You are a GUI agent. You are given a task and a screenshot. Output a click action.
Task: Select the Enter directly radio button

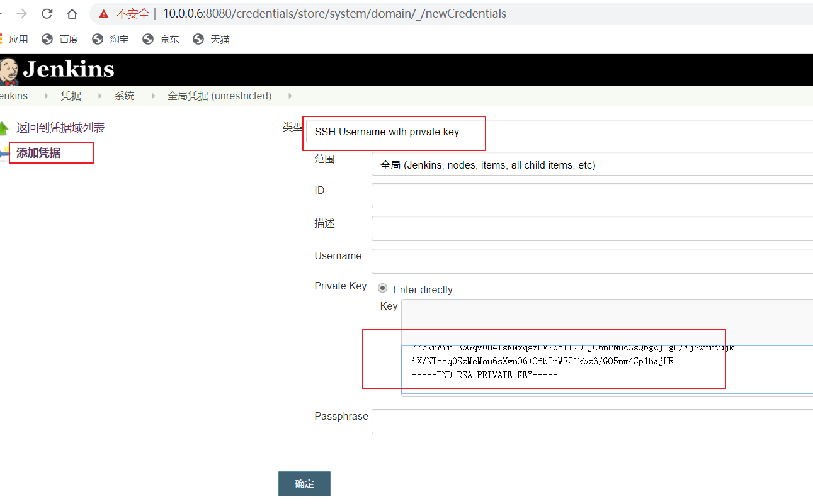click(382, 289)
